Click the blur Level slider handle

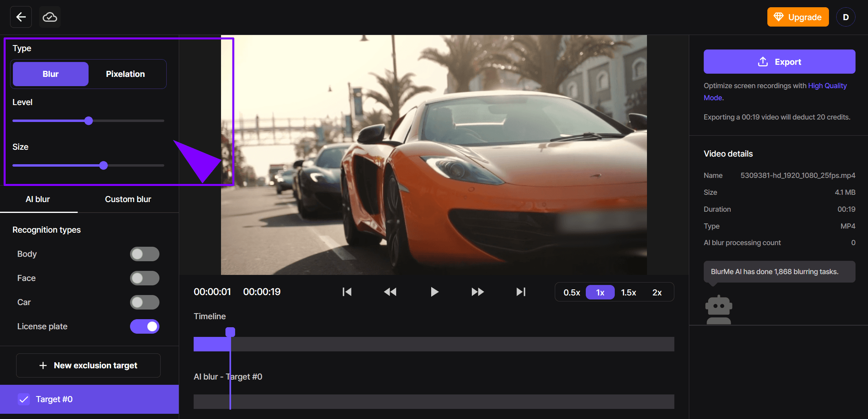coord(89,121)
